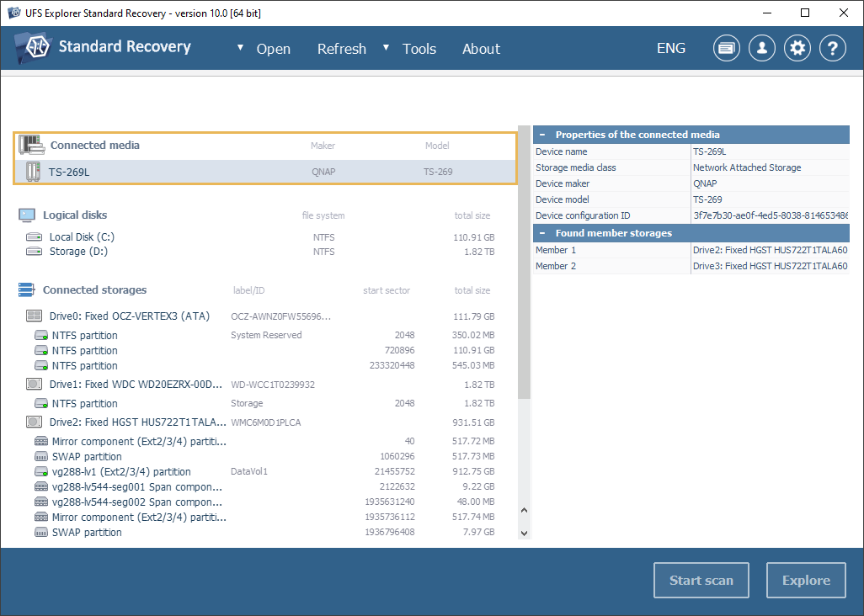Click the storage list scrollbar thumb

pos(524,262)
